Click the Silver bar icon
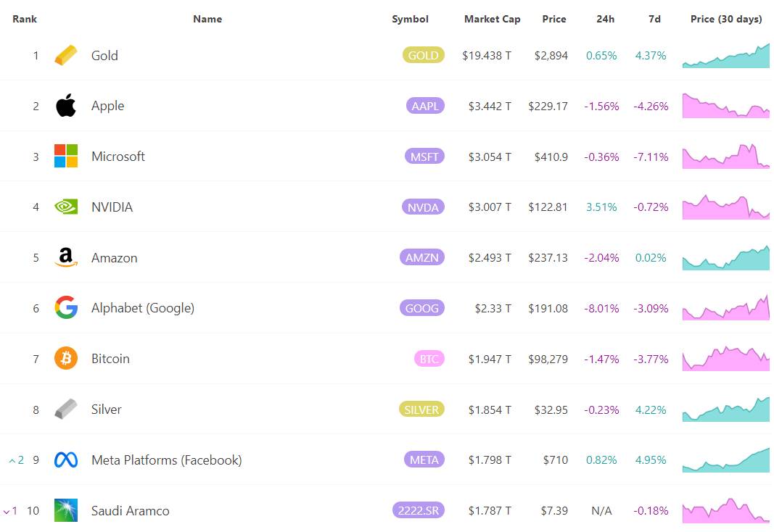This screenshot has width=774, height=532. (66, 410)
